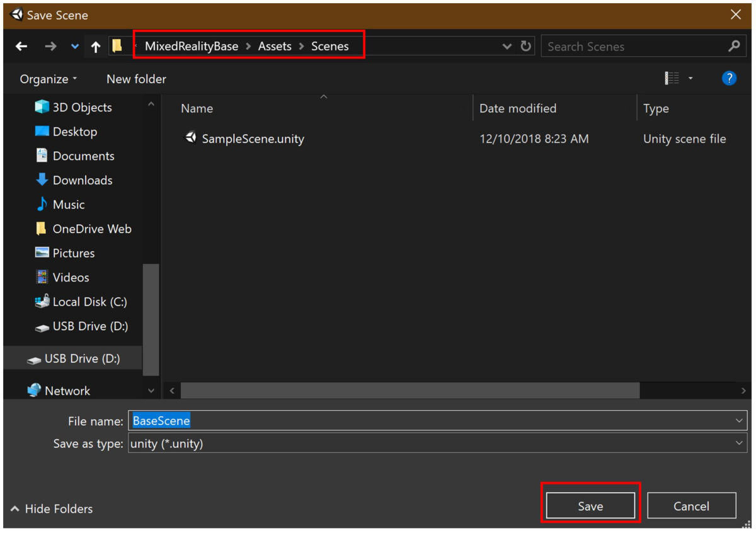Select 3D Objects in the sidebar
The width and height of the screenshot is (756, 533).
[x=82, y=107]
